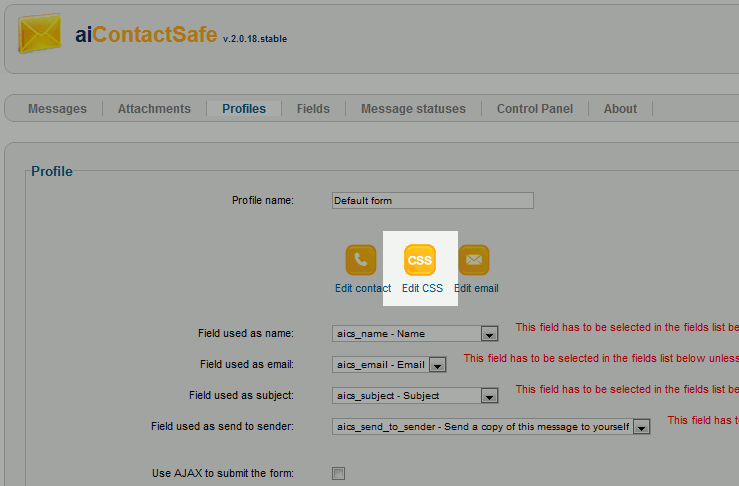This screenshot has width=739, height=486.
Task: Open the 'Field used as email' dropdown
Action: 437,365
